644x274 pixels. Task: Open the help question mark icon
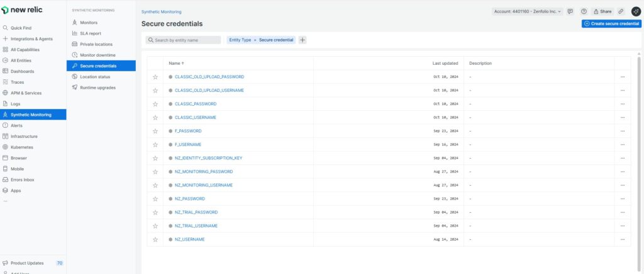584,11
